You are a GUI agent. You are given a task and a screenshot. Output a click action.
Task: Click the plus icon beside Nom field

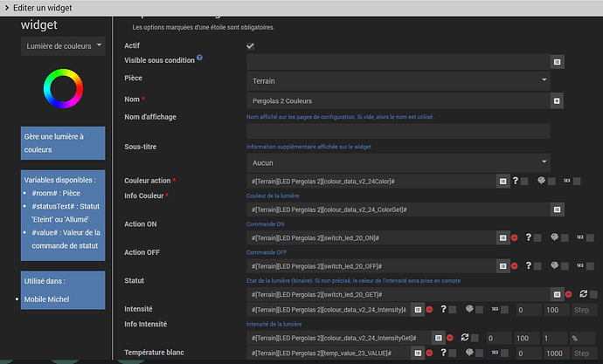click(x=557, y=101)
